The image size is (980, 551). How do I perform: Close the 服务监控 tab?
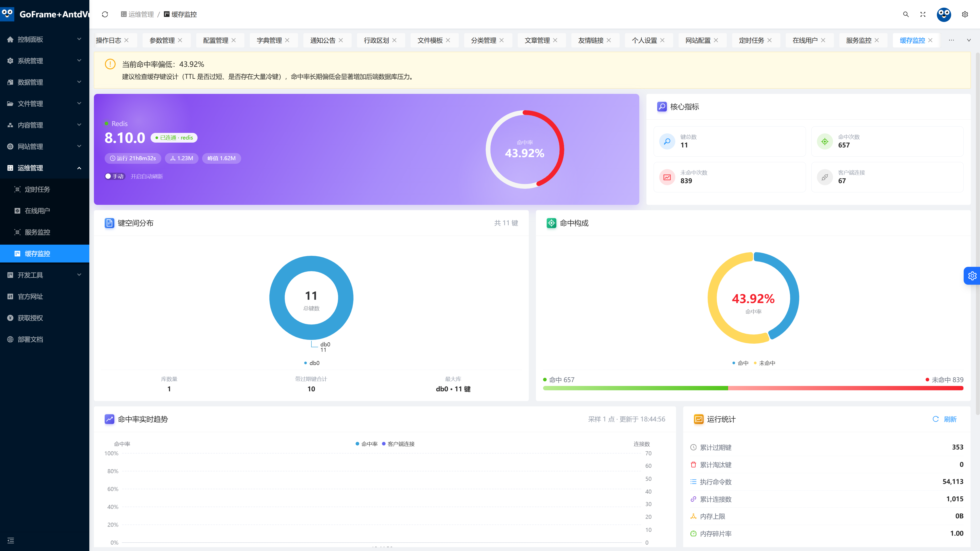pyautogui.click(x=877, y=40)
